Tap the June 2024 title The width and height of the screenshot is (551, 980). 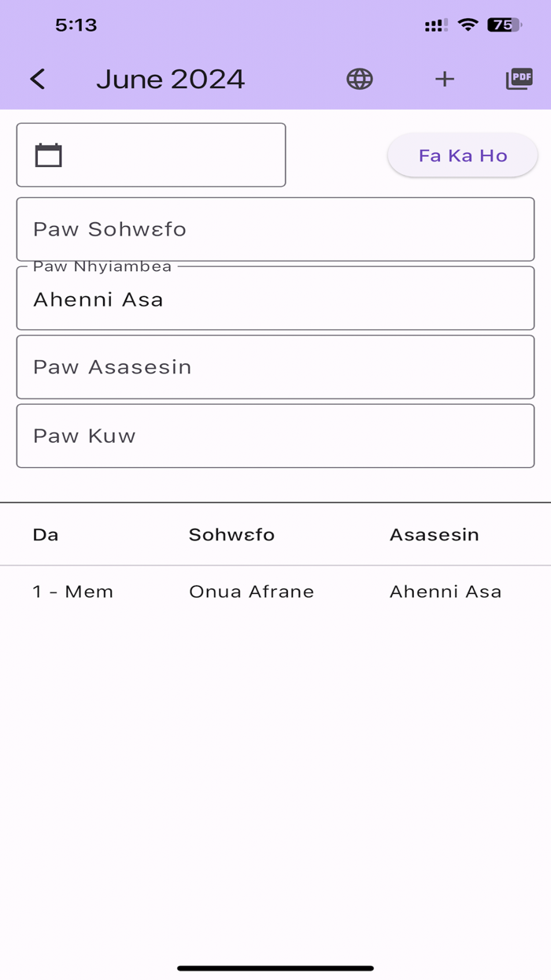(170, 79)
